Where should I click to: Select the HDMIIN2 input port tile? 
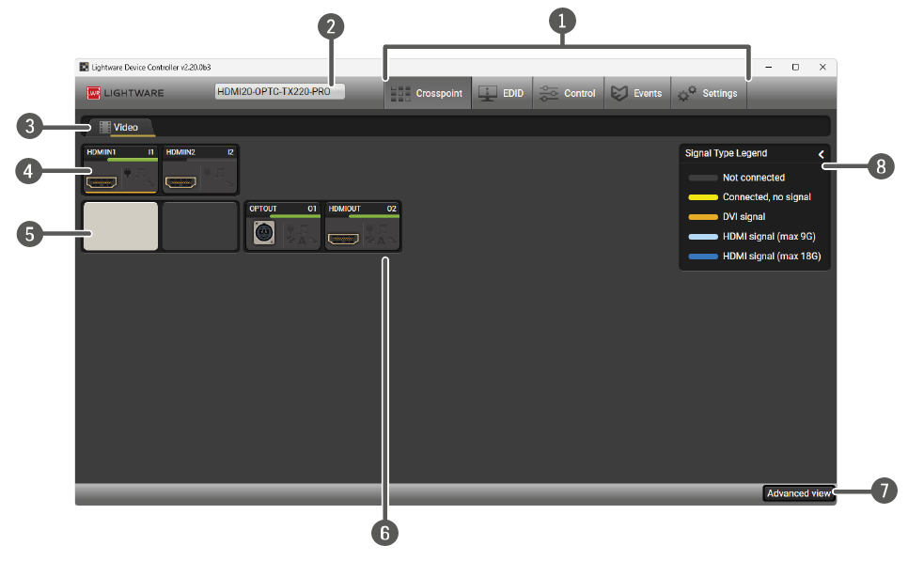pos(199,170)
